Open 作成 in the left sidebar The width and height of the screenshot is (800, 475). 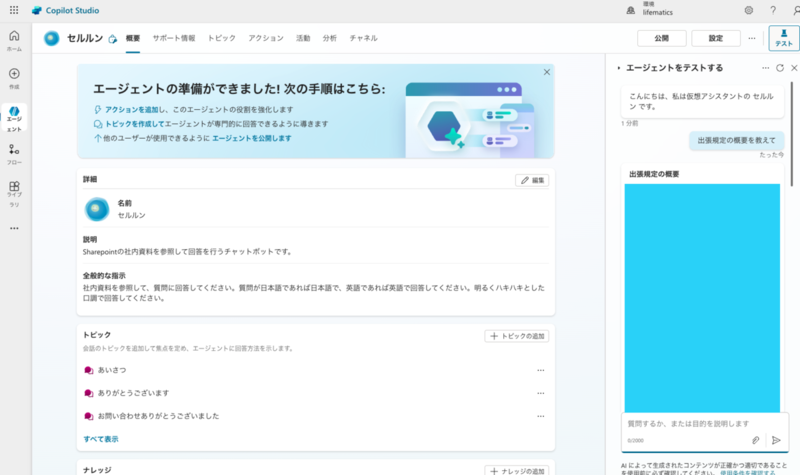tap(14, 79)
